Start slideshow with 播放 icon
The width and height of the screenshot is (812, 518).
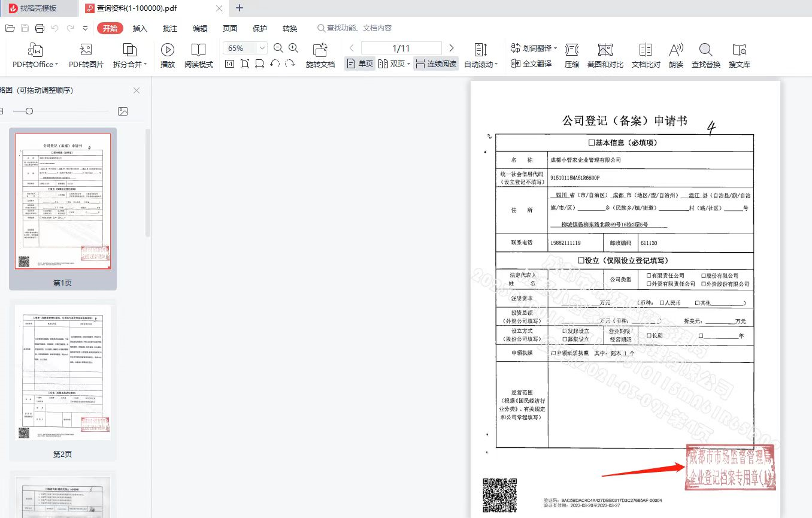[168, 50]
